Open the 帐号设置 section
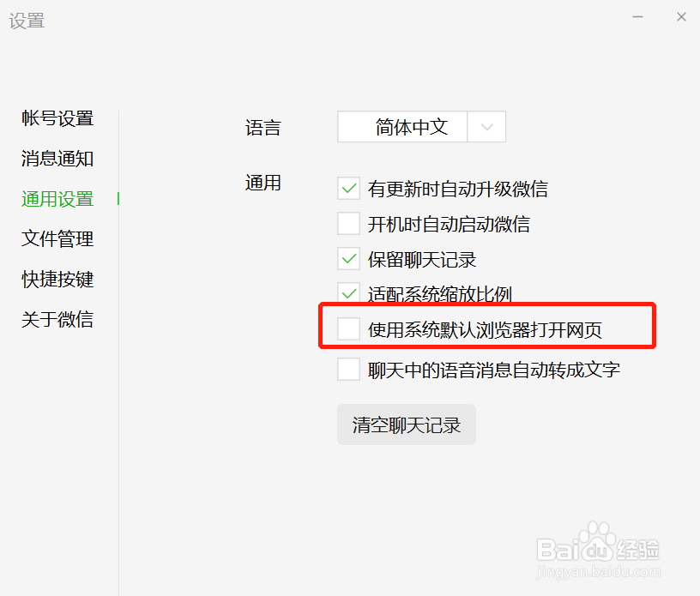Screen dimensions: 700x596 click(x=57, y=118)
